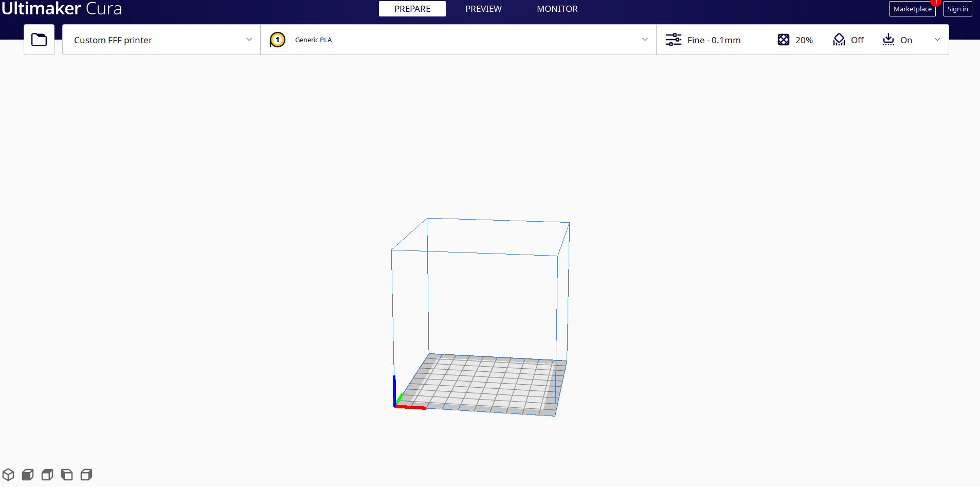Switch to 3D perspective view cube icon
980x487 pixels.
pos(8,474)
